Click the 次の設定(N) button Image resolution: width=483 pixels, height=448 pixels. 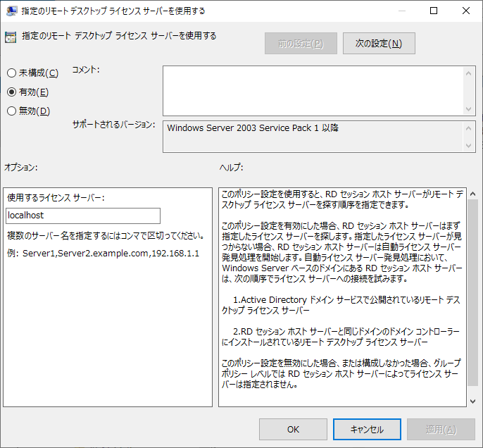379,44
